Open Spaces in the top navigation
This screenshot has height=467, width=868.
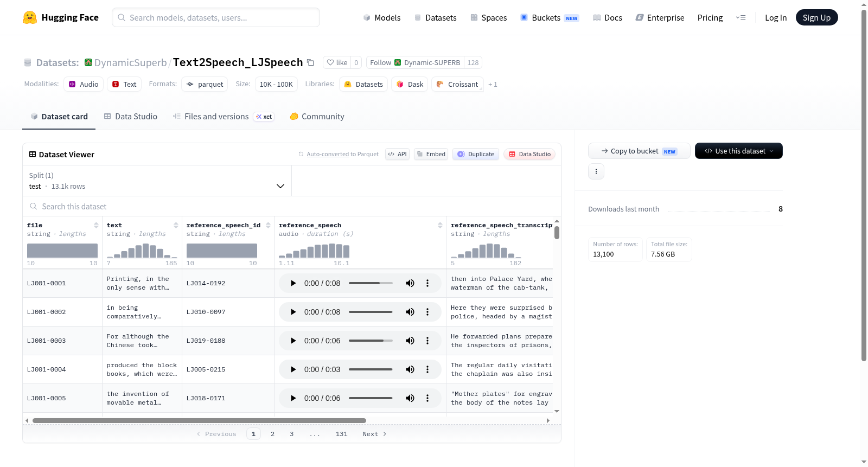point(489,17)
